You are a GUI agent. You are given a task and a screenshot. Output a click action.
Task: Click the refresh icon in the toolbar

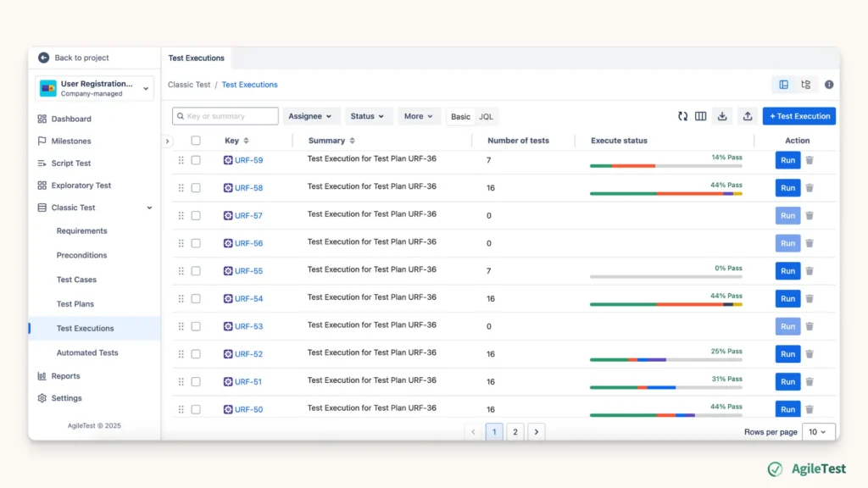pyautogui.click(x=682, y=116)
